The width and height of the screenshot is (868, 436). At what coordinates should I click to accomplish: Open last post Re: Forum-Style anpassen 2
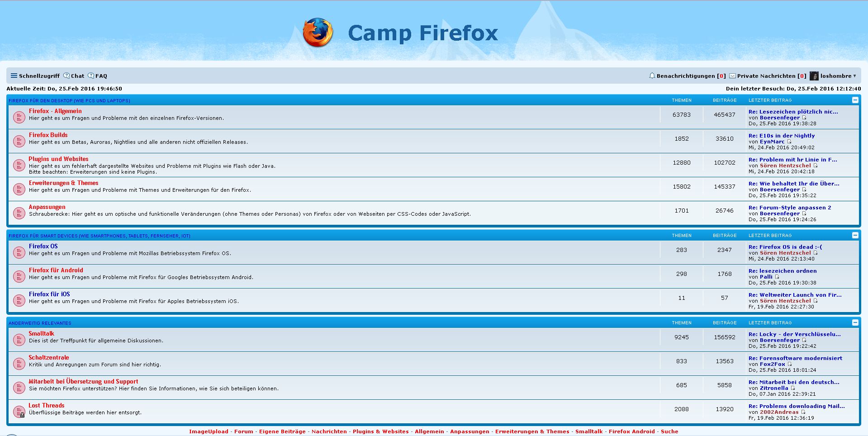click(790, 208)
